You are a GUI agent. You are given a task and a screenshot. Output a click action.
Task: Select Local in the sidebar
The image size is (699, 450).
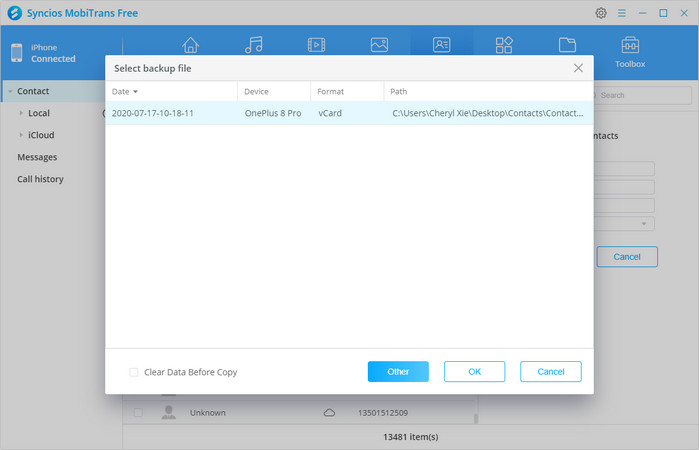click(39, 113)
